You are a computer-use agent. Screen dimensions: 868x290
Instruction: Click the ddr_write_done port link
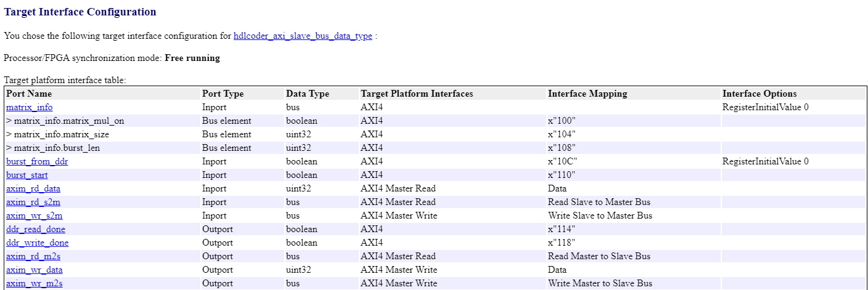point(37,243)
